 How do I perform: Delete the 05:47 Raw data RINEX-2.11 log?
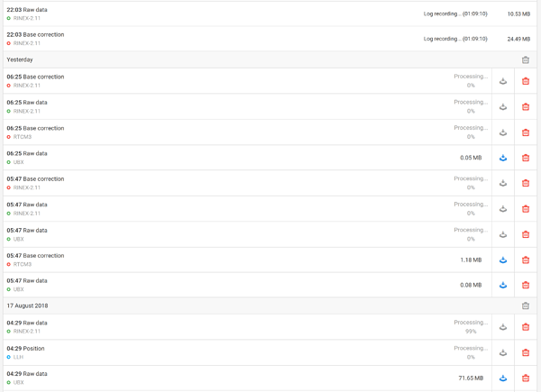click(x=526, y=209)
